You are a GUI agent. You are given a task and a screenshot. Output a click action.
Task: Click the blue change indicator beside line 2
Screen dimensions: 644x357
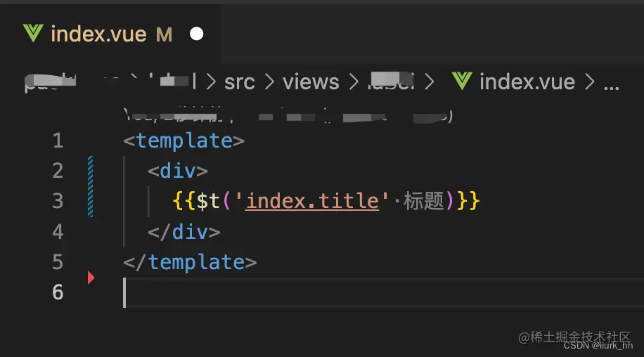click(x=91, y=171)
